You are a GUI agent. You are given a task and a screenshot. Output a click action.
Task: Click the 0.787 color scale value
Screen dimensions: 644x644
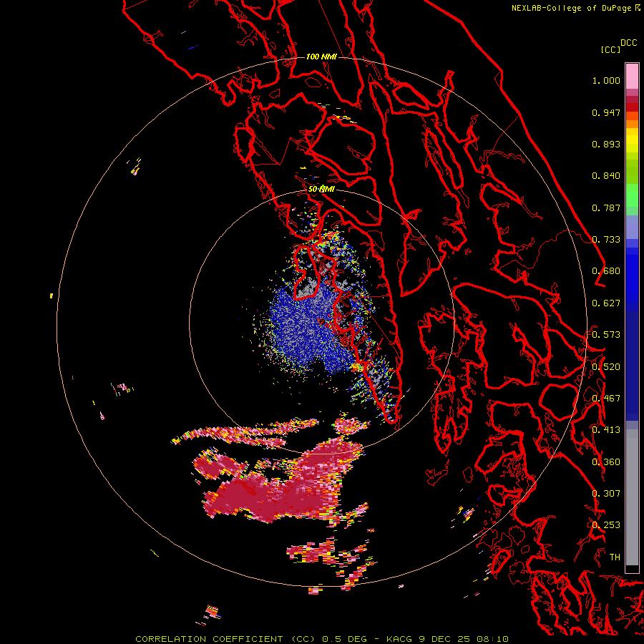pos(606,208)
